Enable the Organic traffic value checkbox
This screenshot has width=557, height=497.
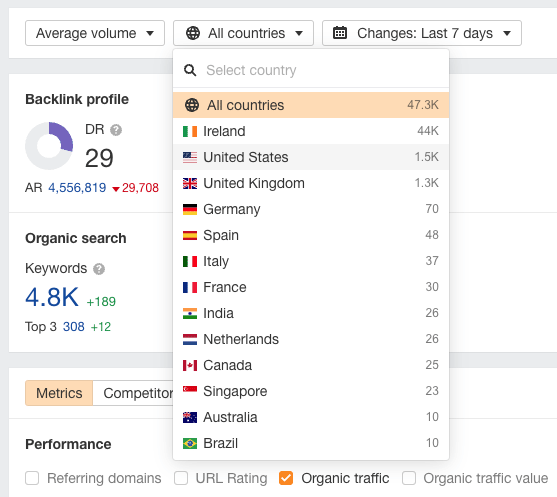point(409,478)
